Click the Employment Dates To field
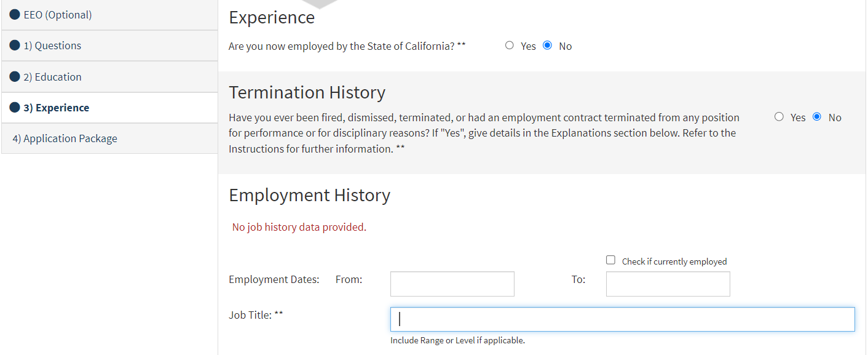The width and height of the screenshot is (868, 355). click(x=668, y=284)
